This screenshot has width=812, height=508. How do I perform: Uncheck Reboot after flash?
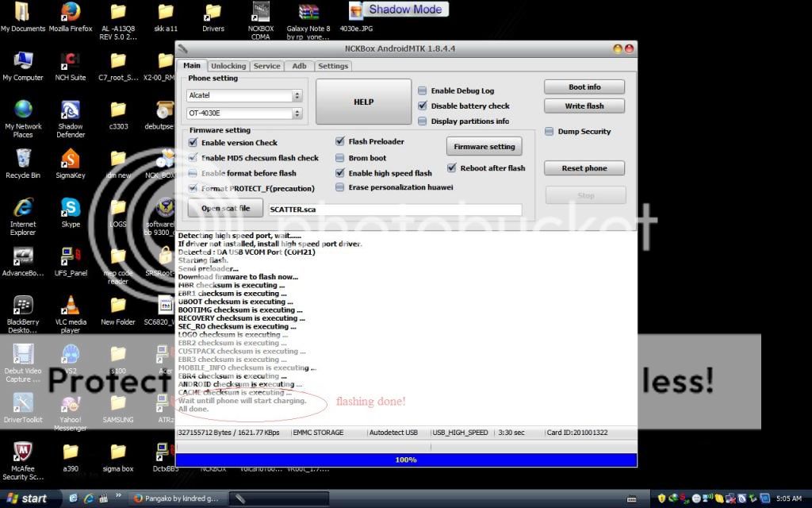(x=452, y=168)
